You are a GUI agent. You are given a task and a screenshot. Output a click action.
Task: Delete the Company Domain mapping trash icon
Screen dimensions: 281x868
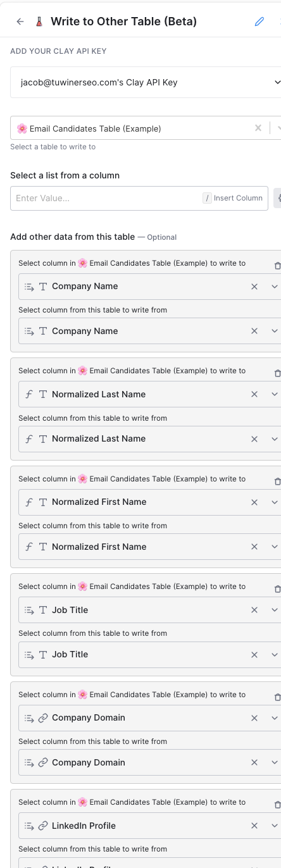coord(277,697)
